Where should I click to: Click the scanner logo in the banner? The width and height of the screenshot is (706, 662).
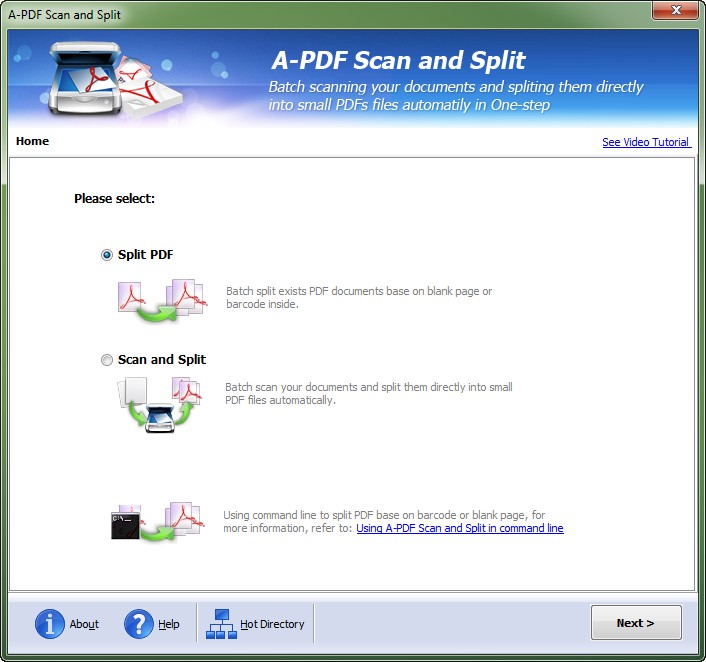[x=115, y=79]
